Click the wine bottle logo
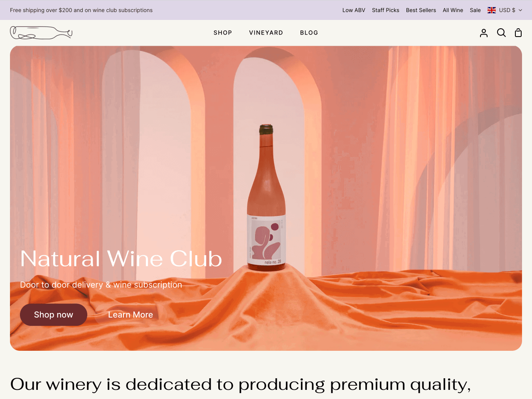The width and height of the screenshot is (532, 399). (41, 33)
